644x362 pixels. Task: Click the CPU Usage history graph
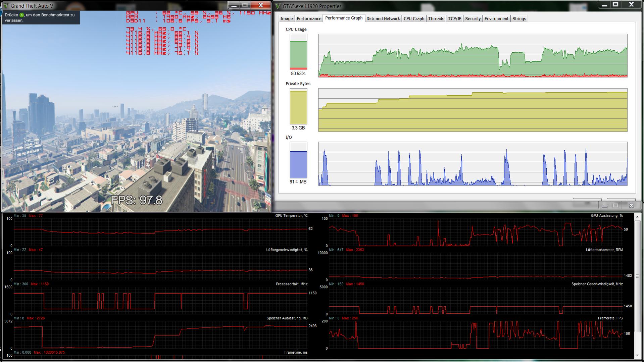click(473, 56)
